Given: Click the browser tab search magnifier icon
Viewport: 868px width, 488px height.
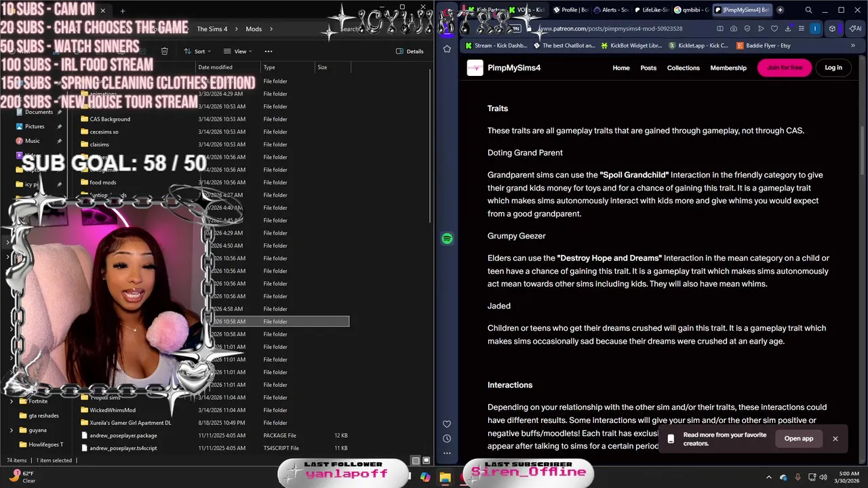Looking at the screenshot, I should pyautogui.click(x=808, y=10).
